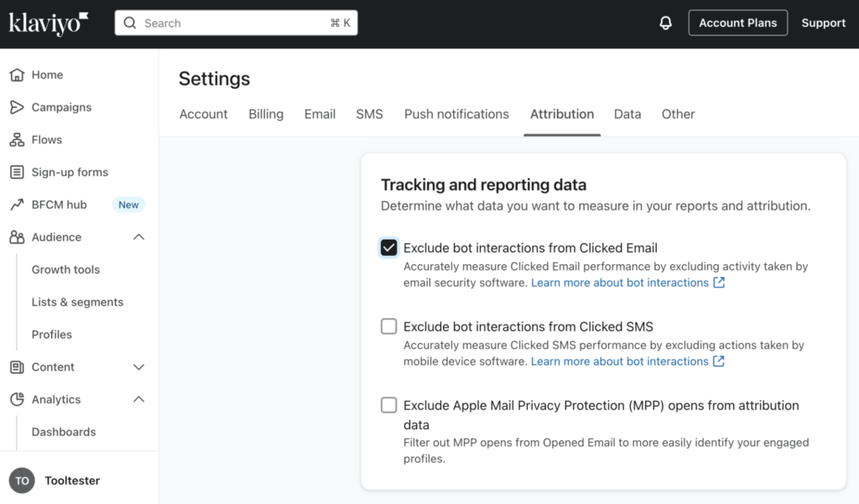The height and width of the screenshot is (504, 859).
Task: Click the Analytics icon in the sidebar
Action: (19, 399)
